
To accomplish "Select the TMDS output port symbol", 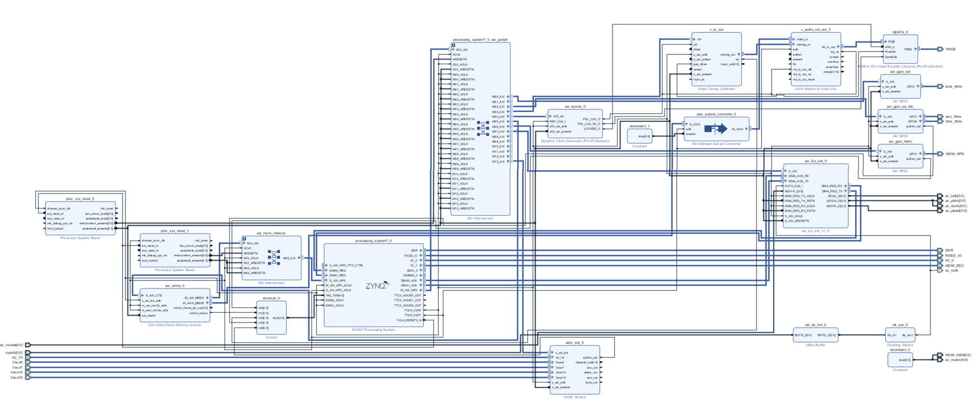I will (x=940, y=49).
